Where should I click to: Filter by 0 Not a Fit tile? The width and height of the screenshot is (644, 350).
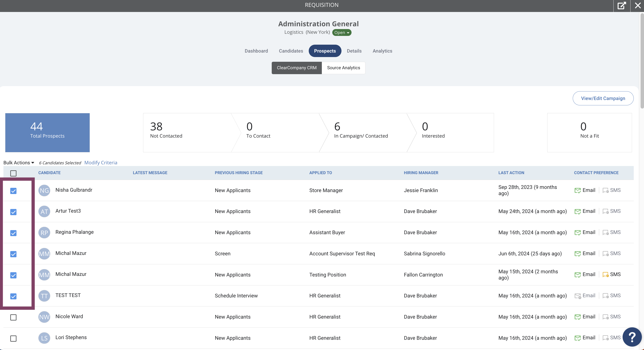click(589, 132)
